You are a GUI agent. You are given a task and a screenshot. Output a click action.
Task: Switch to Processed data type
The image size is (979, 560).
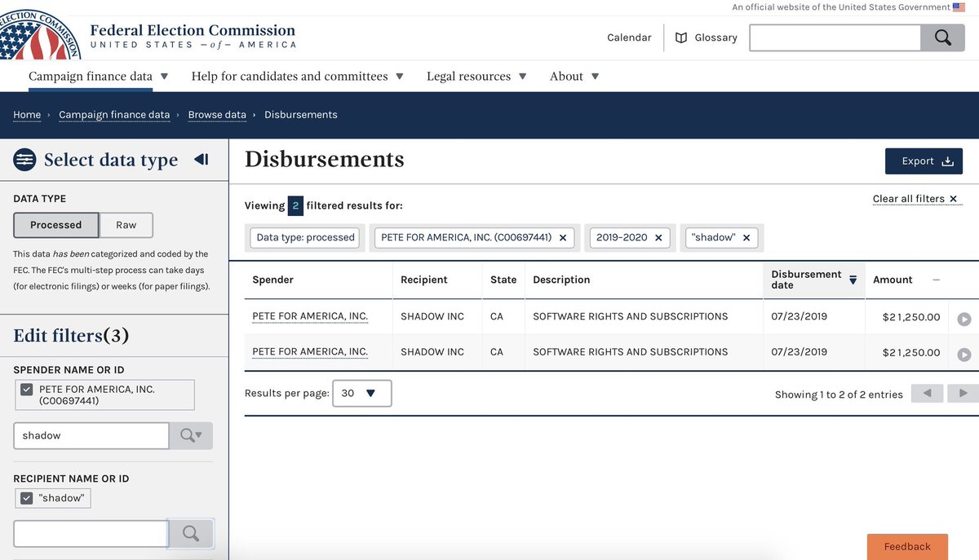56,225
